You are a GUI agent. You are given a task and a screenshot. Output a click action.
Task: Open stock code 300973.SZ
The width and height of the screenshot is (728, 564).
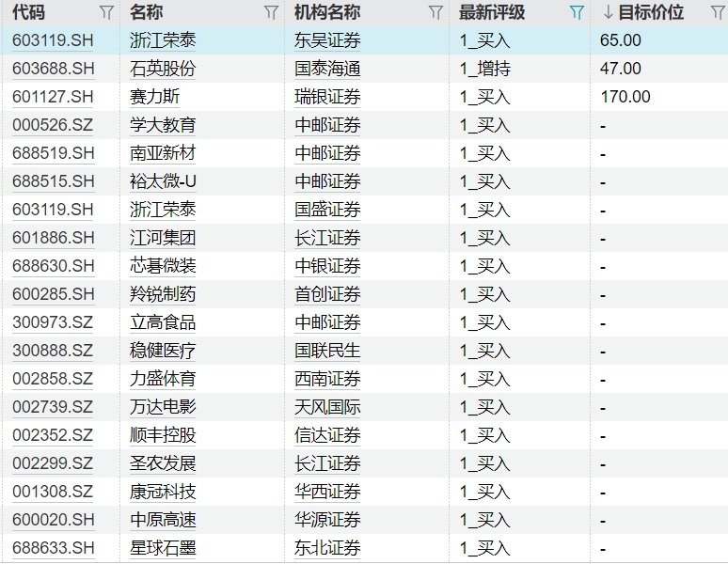[53, 322]
